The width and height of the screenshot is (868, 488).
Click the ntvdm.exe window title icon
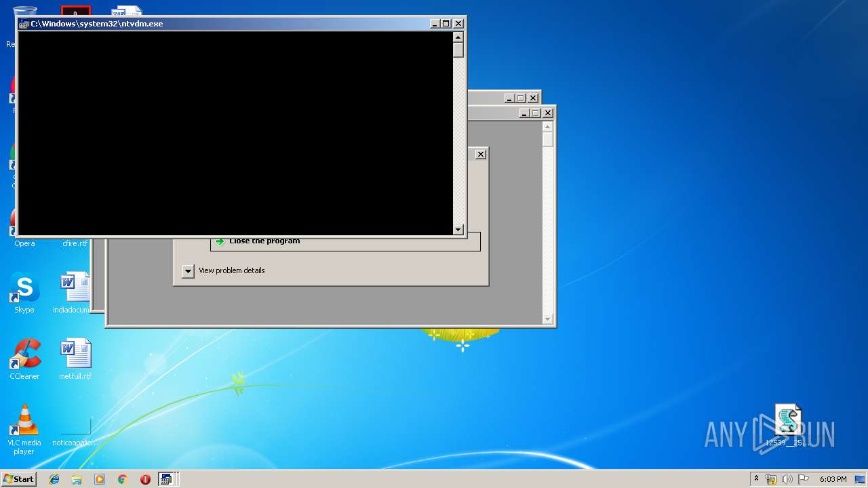(24, 24)
